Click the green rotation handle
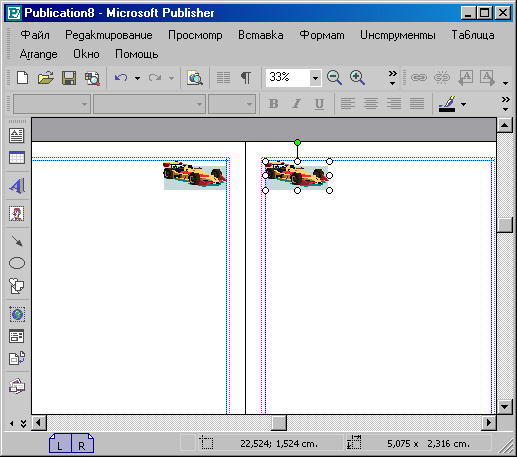Image resolution: width=517 pixels, height=457 pixels. [297, 143]
